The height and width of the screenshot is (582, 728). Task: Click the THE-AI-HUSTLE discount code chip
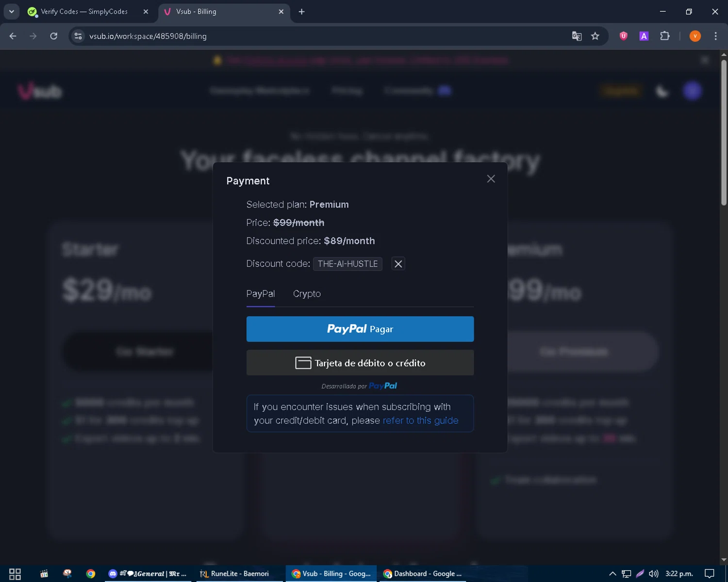click(x=347, y=264)
